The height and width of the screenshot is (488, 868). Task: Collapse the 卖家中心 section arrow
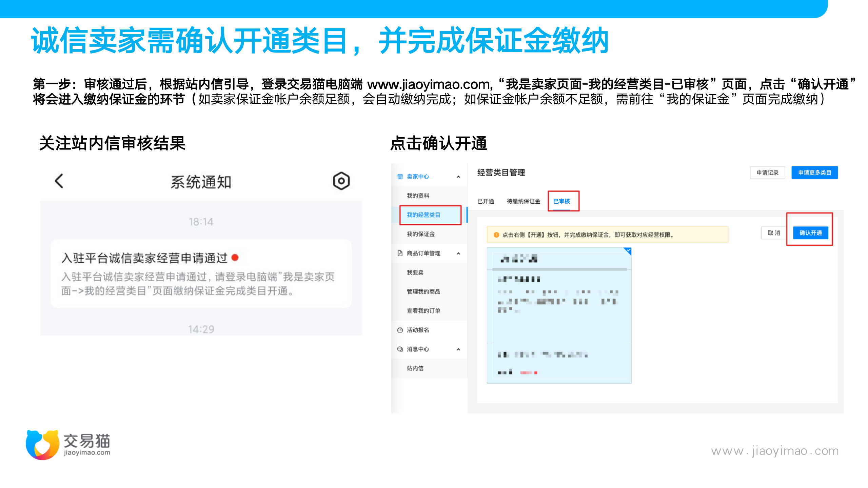point(458,177)
